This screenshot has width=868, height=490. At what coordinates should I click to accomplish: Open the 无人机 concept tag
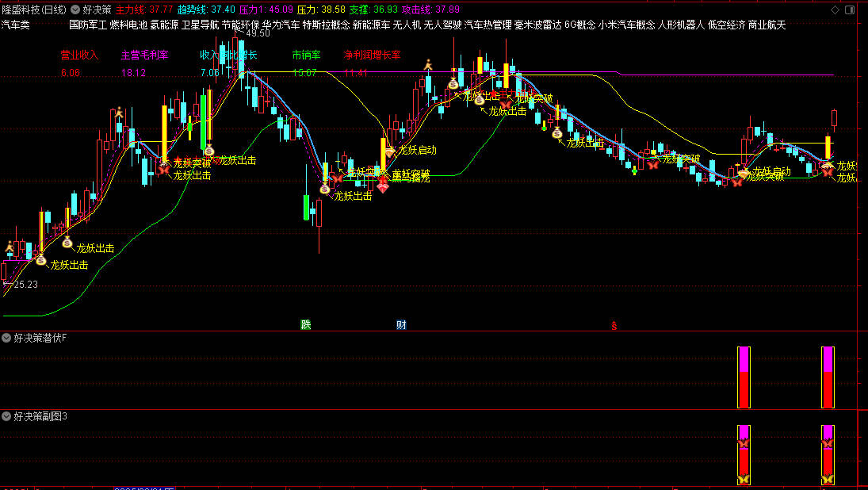(407, 25)
